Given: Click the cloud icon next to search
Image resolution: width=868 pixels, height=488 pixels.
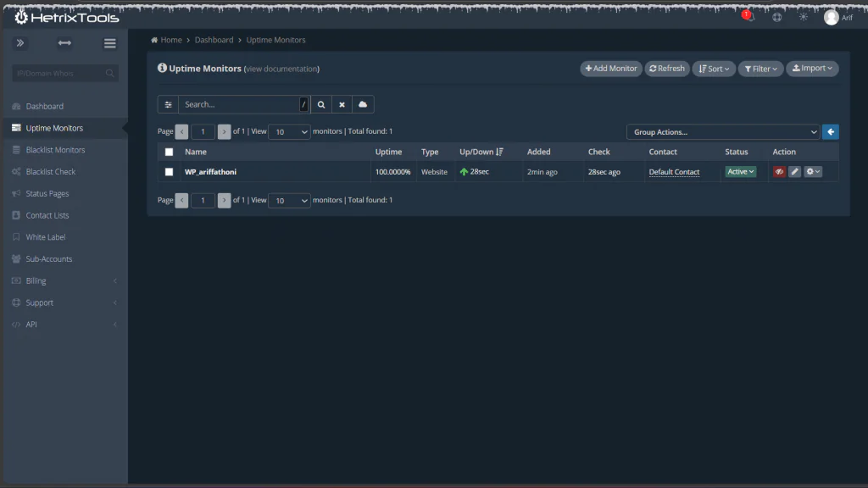Looking at the screenshot, I should pyautogui.click(x=363, y=104).
